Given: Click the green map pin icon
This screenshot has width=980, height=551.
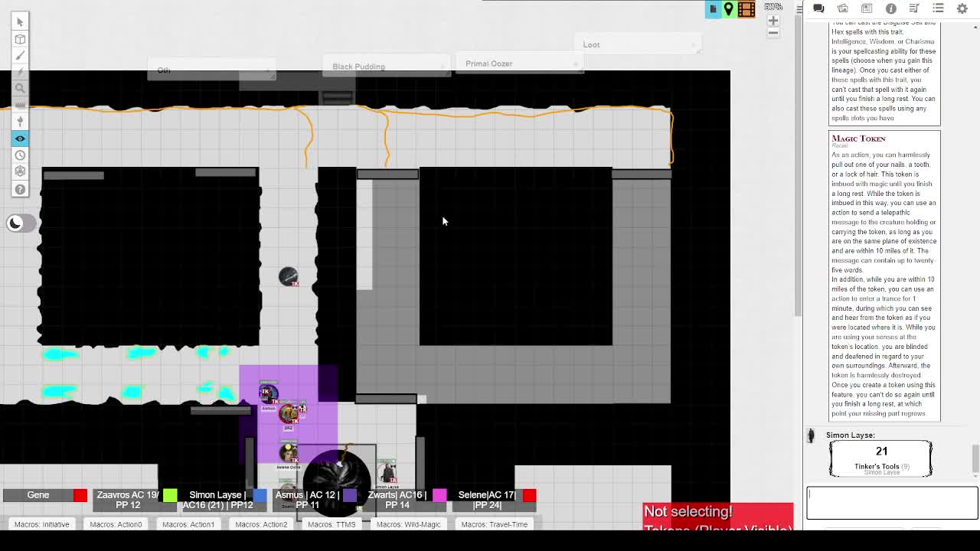Looking at the screenshot, I should pos(729,9).
